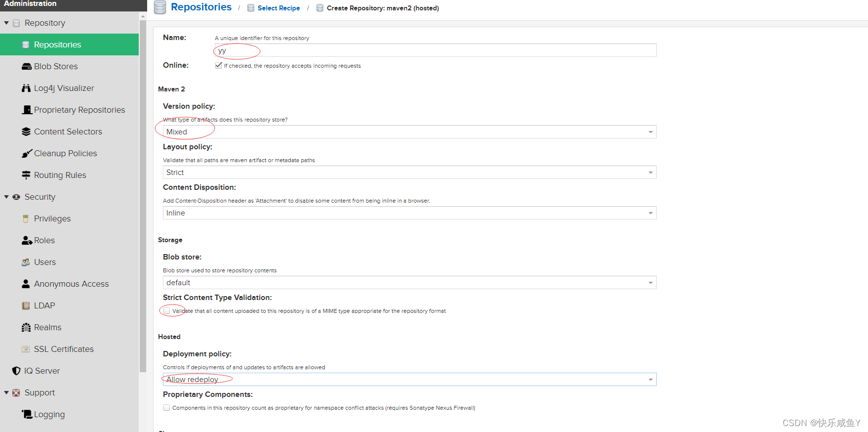Viewport: 868px width, 432px height.
Task: Go to SSL Certificates
Action: [x=69, y=349]
